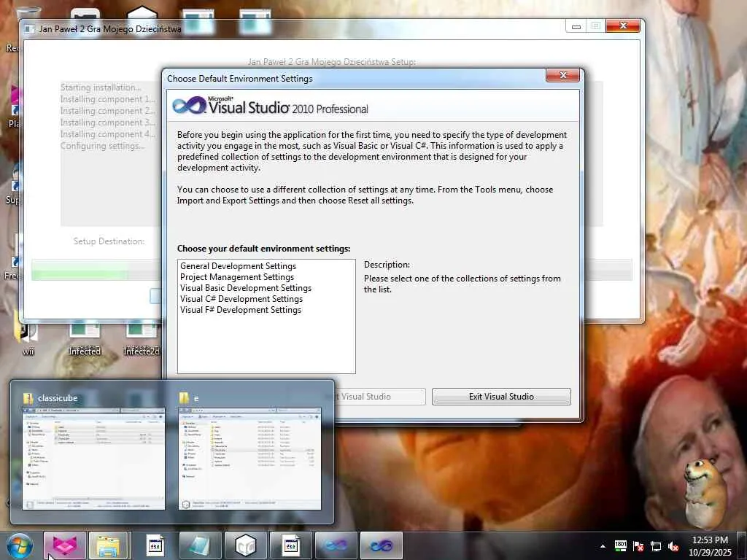Click the Windows Explorer taskbar icon
This screenshot has height=560, width=747.
pyautogui.click(x=108, y=545)
